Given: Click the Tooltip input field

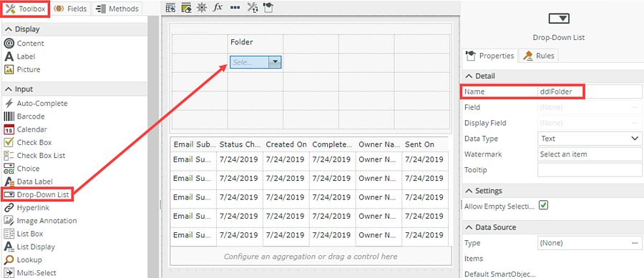Looking at the screenshot, I should 590,170.
